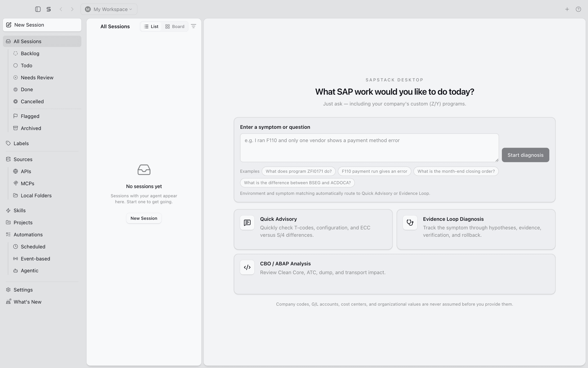588x368 pixels.
Task: Go forward with the right arrow
Action: click(72, 9)
